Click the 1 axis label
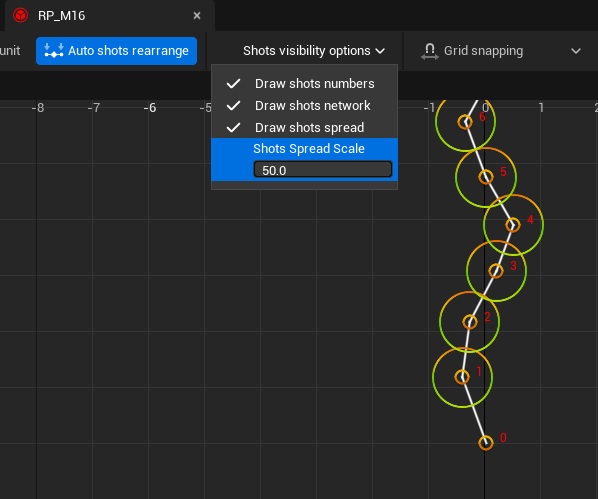Image resolution: width=598 pixels, height=499 pixels. coord(541,108)
